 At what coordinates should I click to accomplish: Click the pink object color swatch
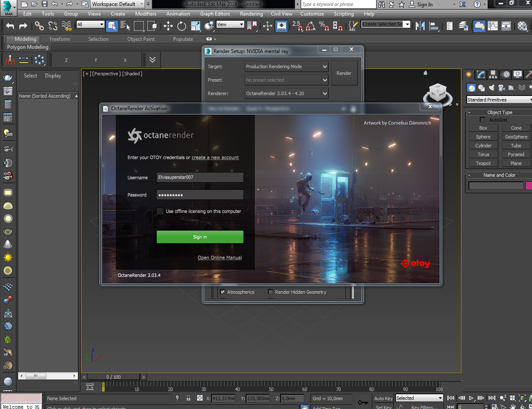(x=529, y=186)
